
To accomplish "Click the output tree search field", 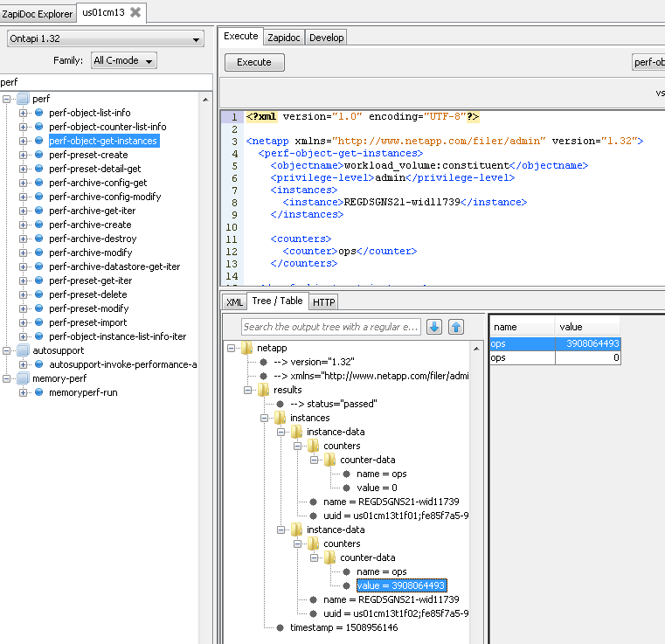I will 331,327.
